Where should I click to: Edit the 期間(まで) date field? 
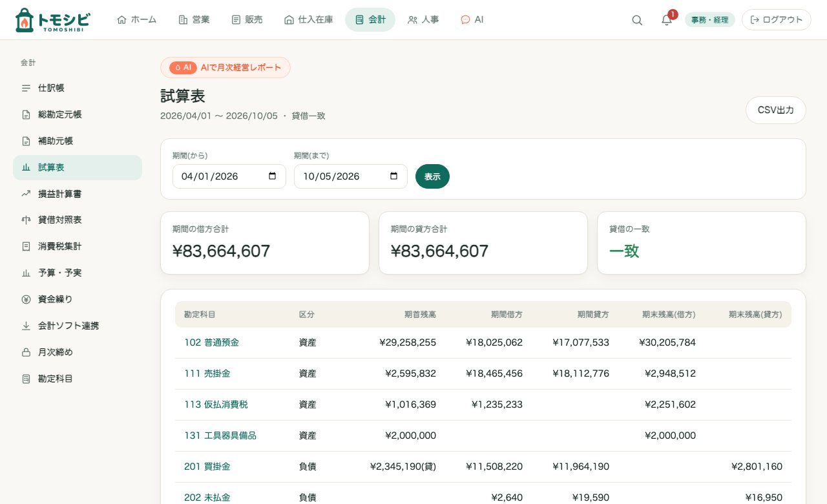351,176
